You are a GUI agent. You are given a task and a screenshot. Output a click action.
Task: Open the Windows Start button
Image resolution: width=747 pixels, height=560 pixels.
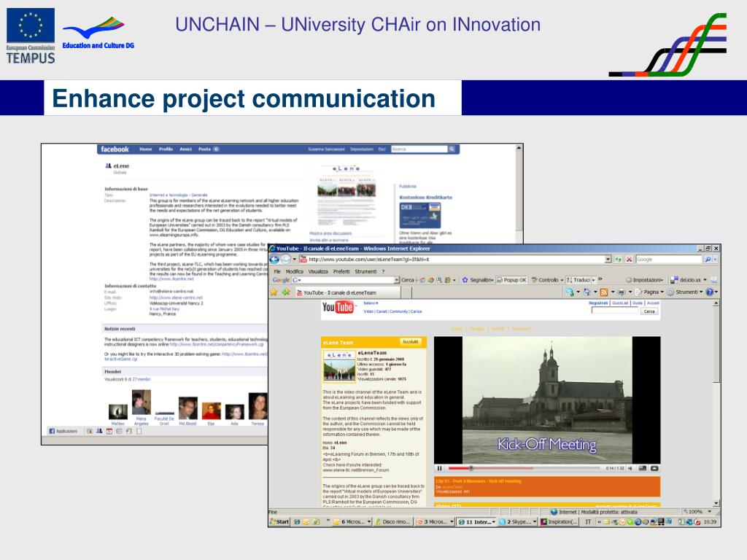coord(279,522)
